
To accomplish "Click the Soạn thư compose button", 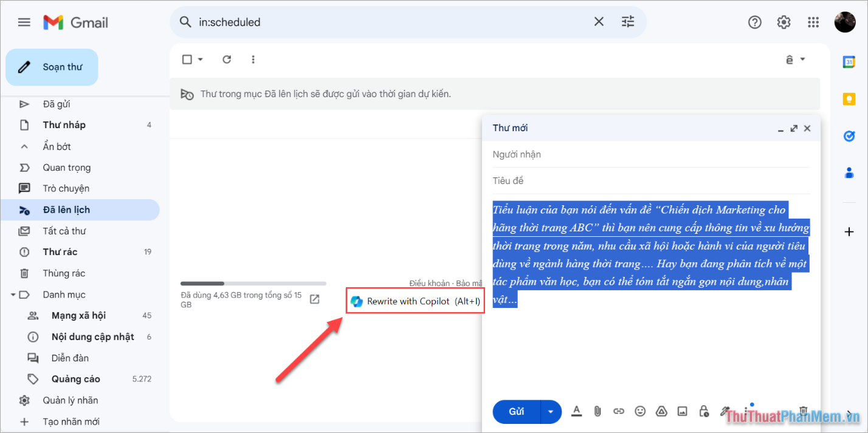I will 52,67.
